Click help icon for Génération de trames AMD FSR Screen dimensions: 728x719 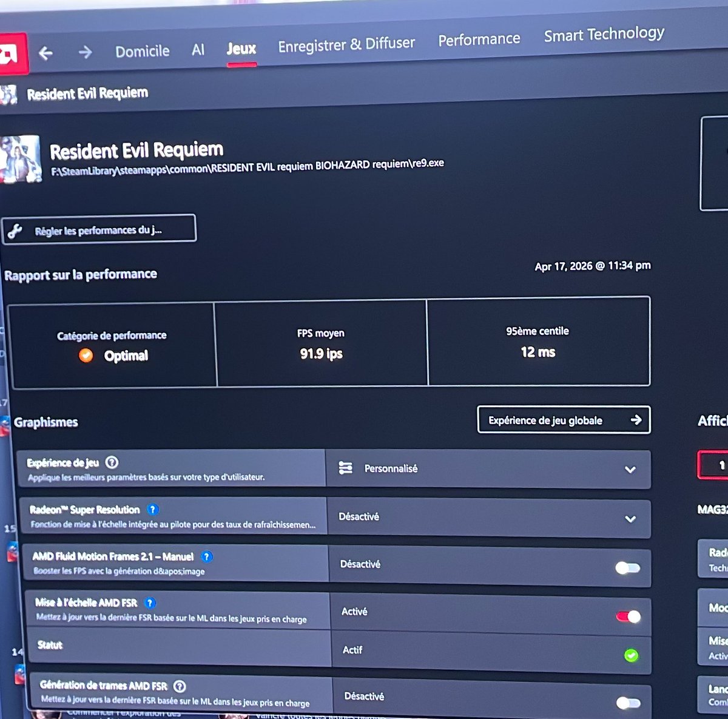[x=180, y=686]
